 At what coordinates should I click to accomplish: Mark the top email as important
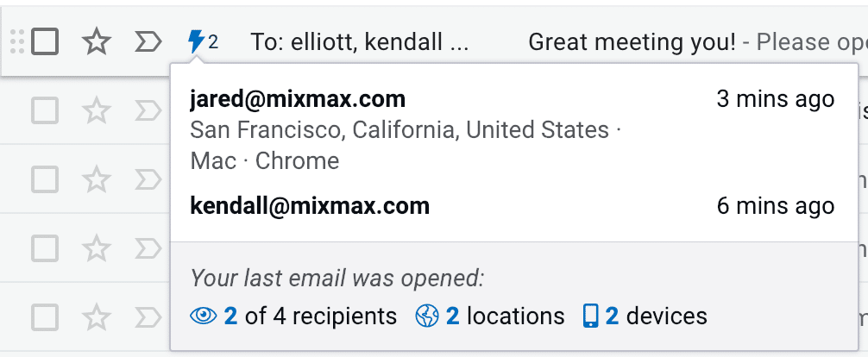click(x=148, y=41)
